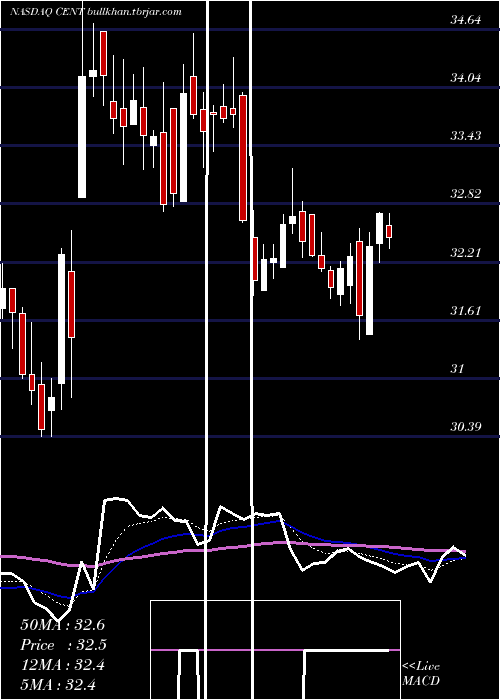Click the Price : 32.5 readout
The image size is (500, 700).
(63, 645)
